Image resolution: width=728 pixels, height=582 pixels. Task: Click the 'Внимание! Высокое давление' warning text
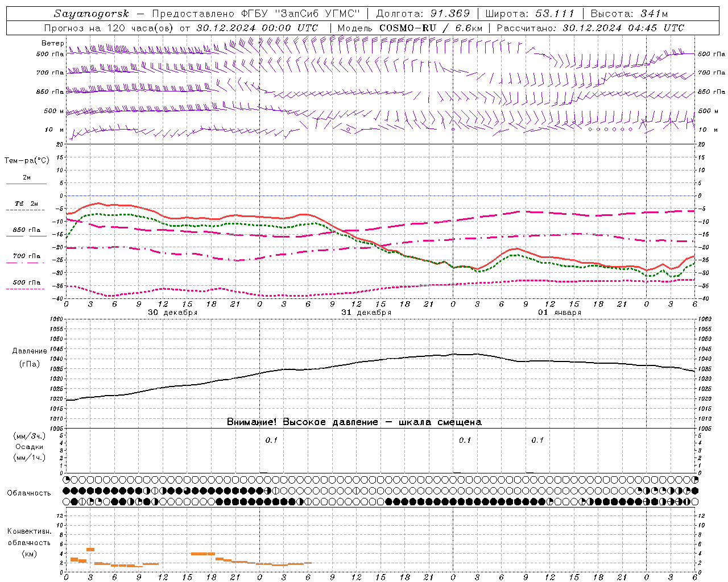(302, 422)
